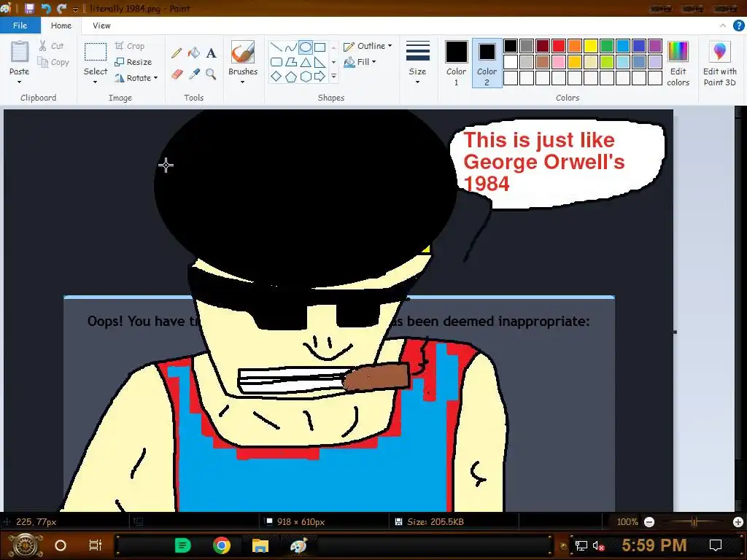The image size is (747, 560).
Task: Open Chrome from the taskbar
Action: click(222, 545)
